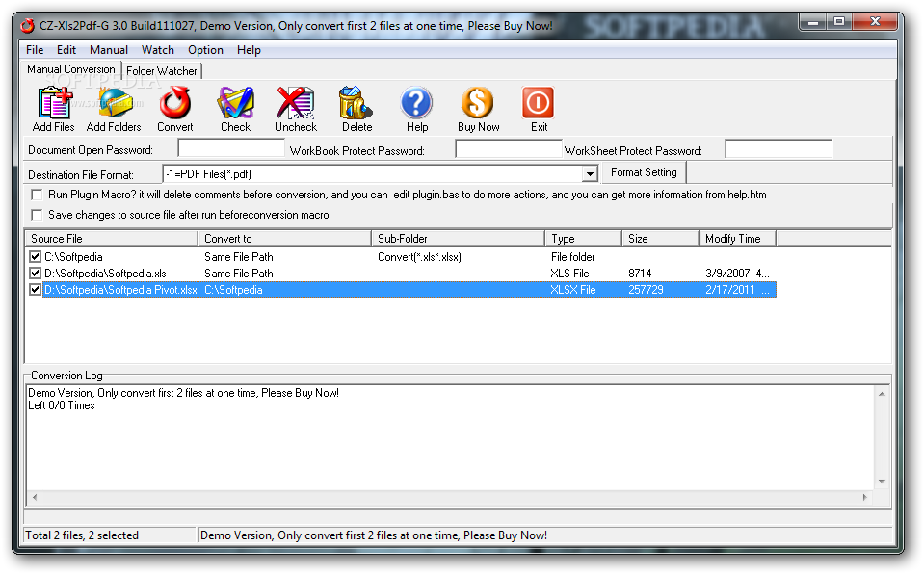Click the Uncheck icon in the toolbar

(296, 103)
